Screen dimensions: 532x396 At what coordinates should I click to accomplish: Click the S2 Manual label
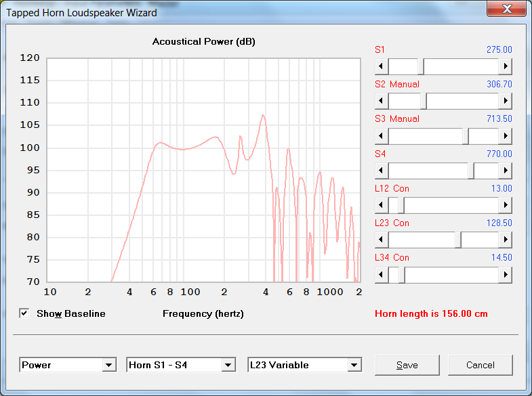[x=397, y=84]
